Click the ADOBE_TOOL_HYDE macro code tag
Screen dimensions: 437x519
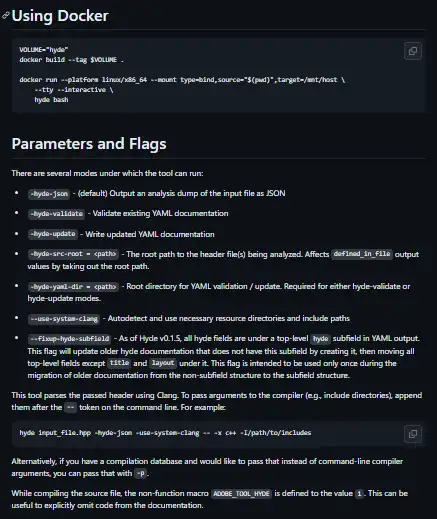(241, 493)
